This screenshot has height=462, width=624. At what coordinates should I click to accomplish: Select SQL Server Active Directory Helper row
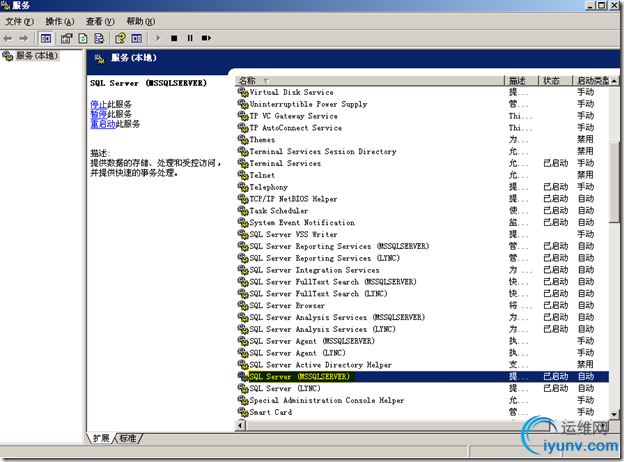[423, 365]
